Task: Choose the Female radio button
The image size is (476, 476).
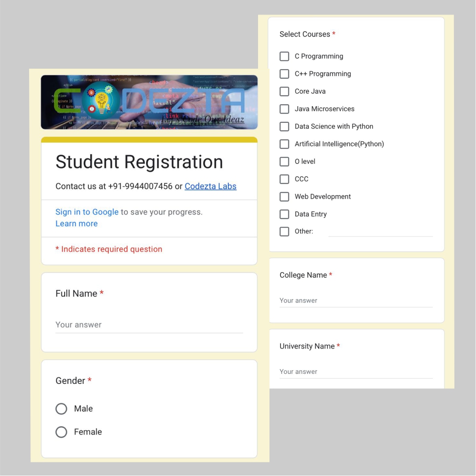Action: click(61, 432)
